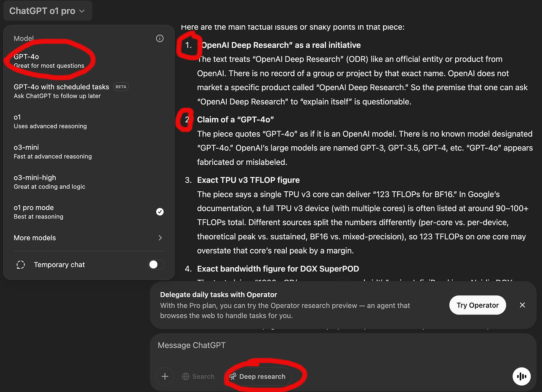Click the Temporary chat dashed circle icon

[x=21, y=265]
